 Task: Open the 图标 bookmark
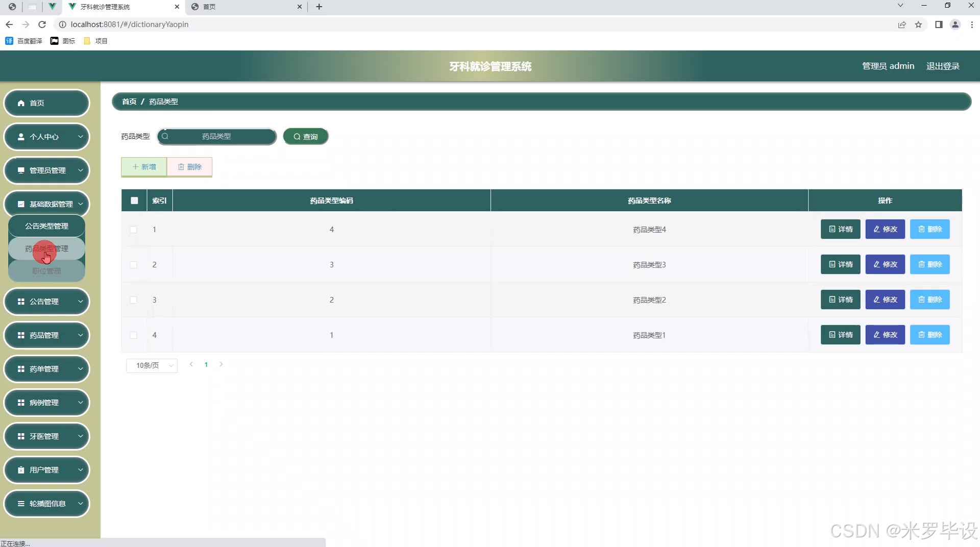pyautogui.click(x=63, y=41)
